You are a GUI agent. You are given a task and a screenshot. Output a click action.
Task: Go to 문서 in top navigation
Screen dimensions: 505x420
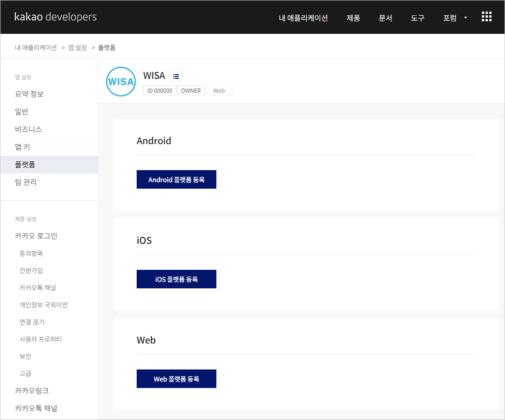click(x=385, y=18)
